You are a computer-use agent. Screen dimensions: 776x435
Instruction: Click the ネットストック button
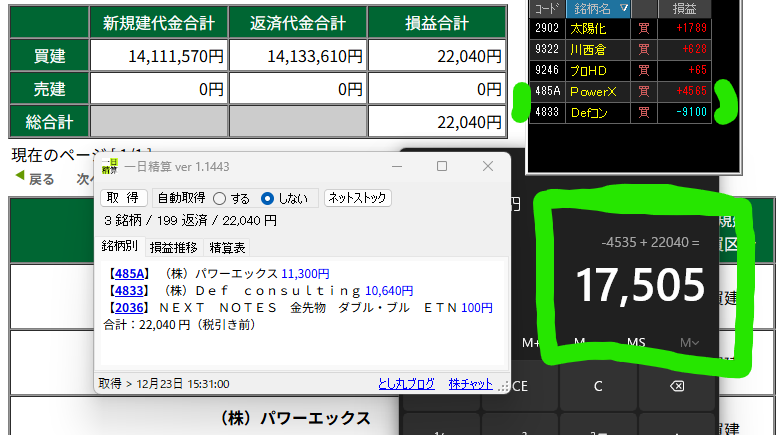coord(357,198)
